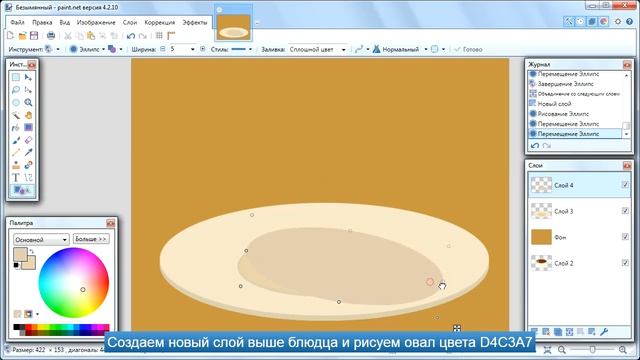Toggle visibility checkbox of Слой 2
Image resolution: width=640 pixels, height=360 pixels.
[625, 263]
